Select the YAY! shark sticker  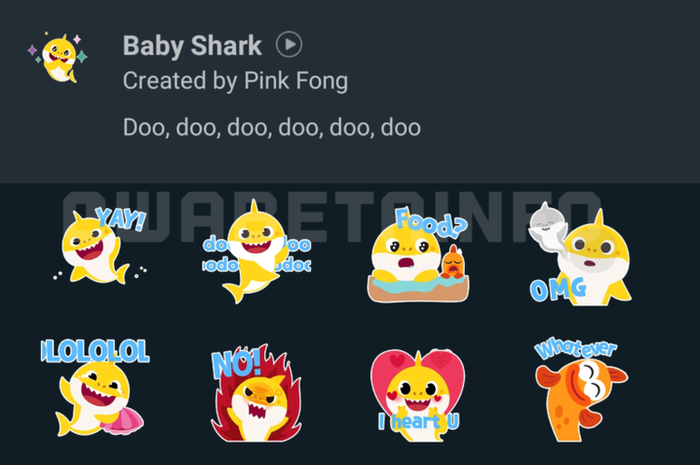coord(100,245)
